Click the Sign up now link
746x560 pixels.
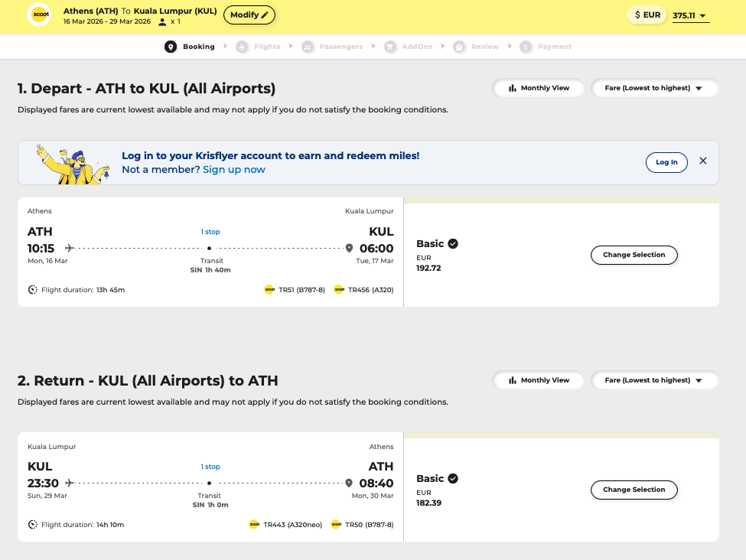pos(234,170)
